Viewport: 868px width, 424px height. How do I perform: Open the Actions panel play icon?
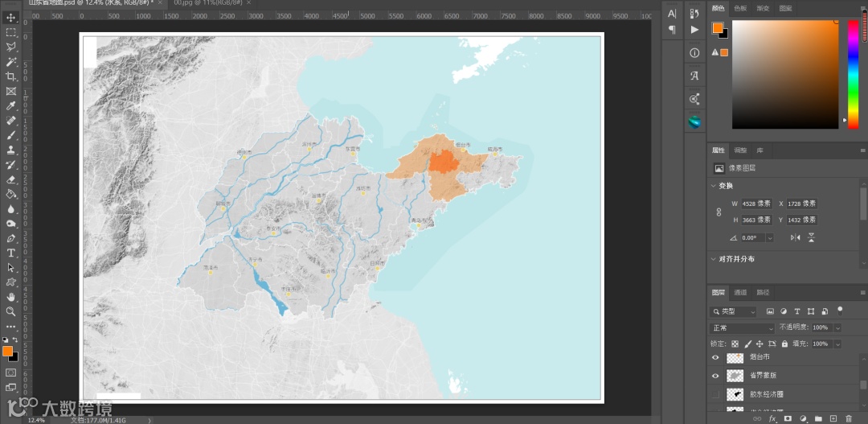click(694, 30)
